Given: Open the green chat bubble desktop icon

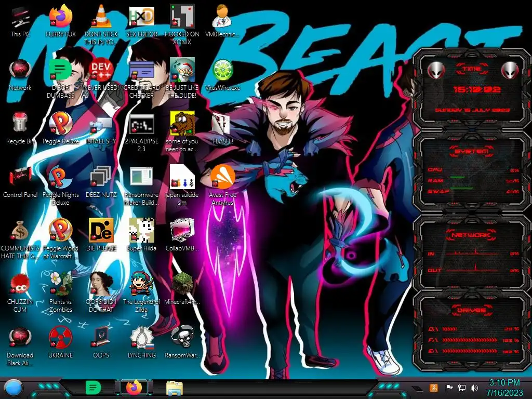Looking at the screenshot, I should pos(61,70).
